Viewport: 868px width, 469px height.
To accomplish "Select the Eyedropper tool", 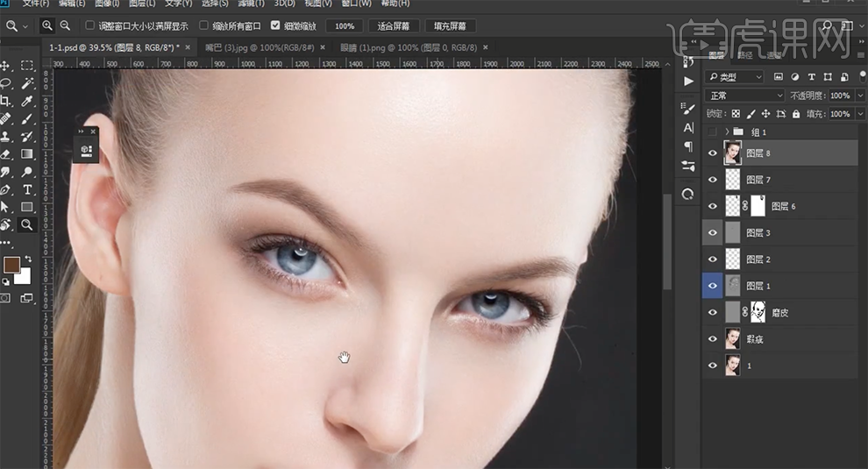I will click(x=26, y=102).
